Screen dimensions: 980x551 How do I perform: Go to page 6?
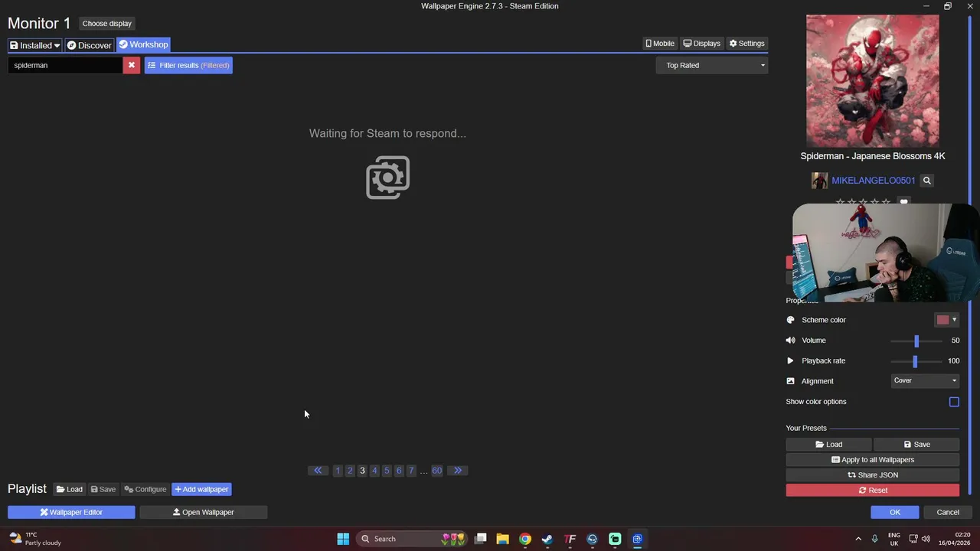point(399,471)
